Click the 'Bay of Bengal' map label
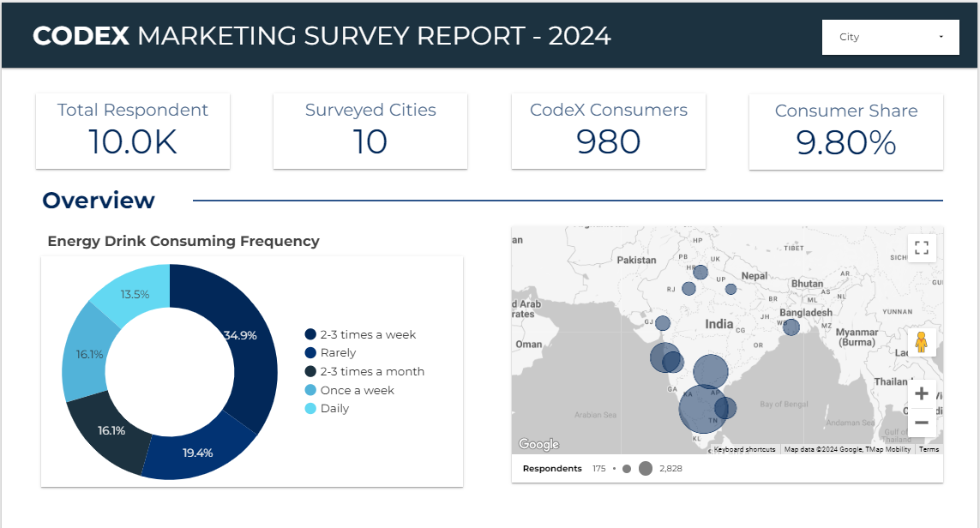Screen dimensions: 980x528 [784, 405]
